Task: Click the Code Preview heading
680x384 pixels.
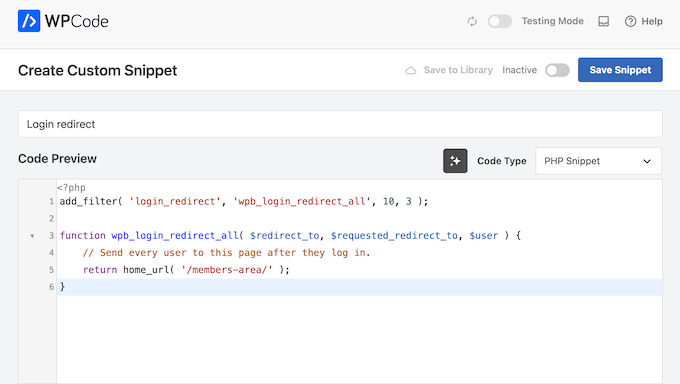Action: [x=57, y=159]
